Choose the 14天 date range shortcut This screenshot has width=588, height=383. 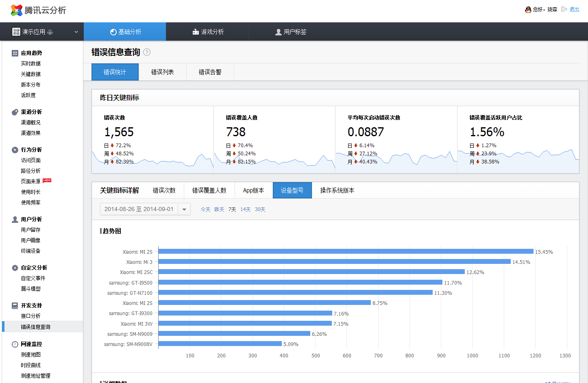246,209
